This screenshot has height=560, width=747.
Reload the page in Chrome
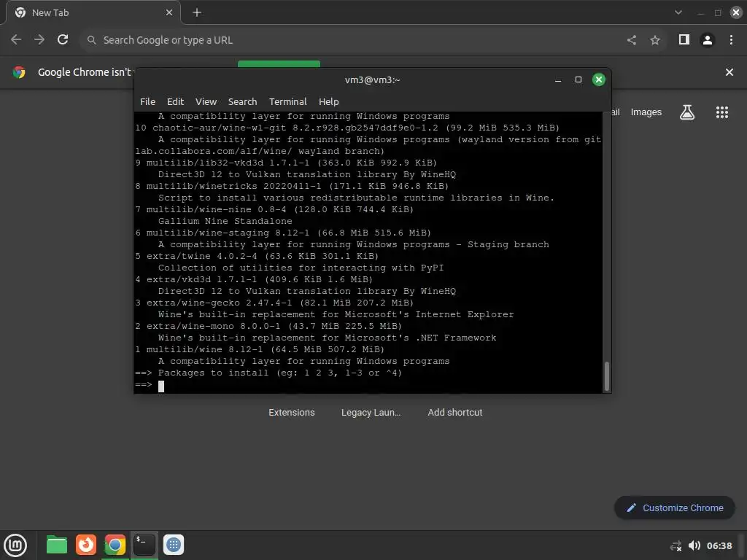(63, 39)
